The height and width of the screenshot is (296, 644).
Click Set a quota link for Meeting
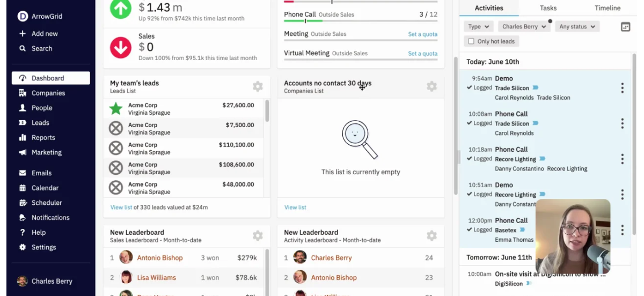[x=422, y=34]
